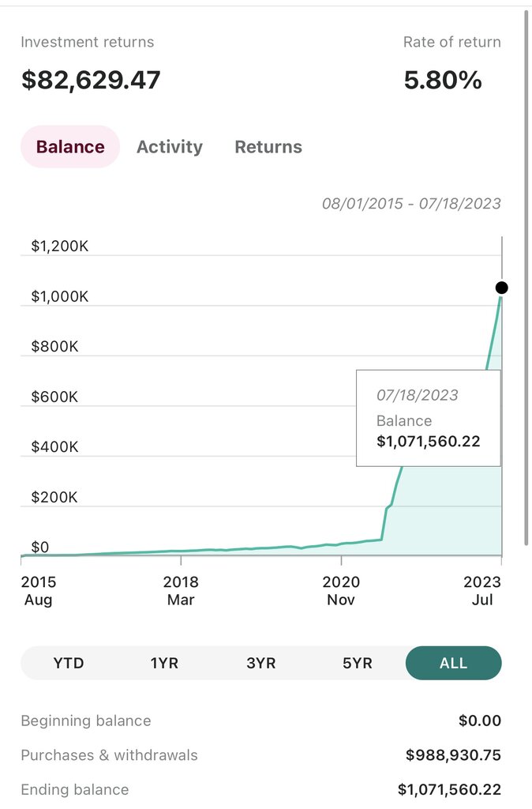This screenshot has width=532, height=809.
Task: Select the Balance tab
Action: (70, 147)
